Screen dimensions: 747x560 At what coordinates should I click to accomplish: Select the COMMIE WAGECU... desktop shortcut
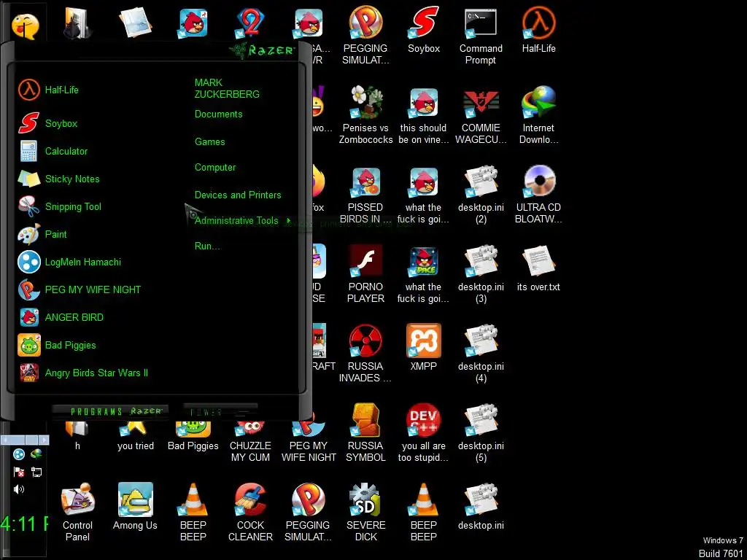coord(481,115)
